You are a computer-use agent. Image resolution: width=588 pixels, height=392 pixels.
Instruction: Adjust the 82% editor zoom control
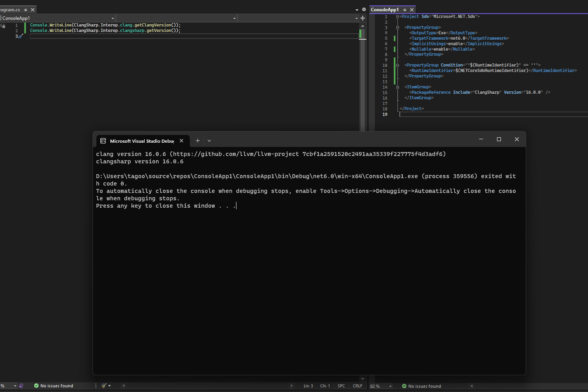(380, 386)
